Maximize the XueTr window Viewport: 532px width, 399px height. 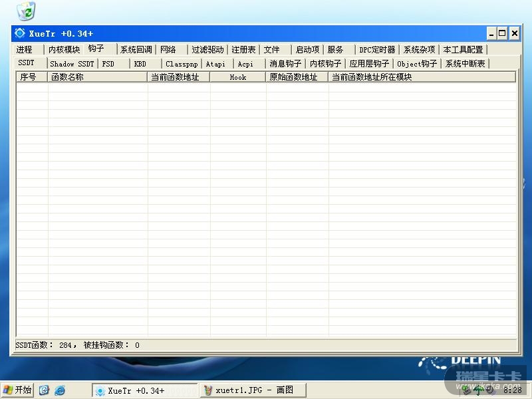click(502, 33)
